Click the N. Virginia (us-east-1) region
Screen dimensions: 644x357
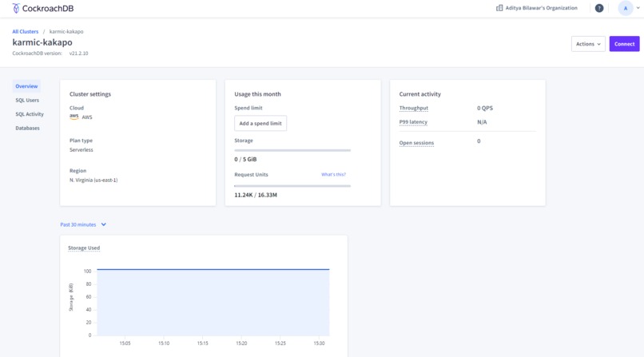click(x=93, y=180)
